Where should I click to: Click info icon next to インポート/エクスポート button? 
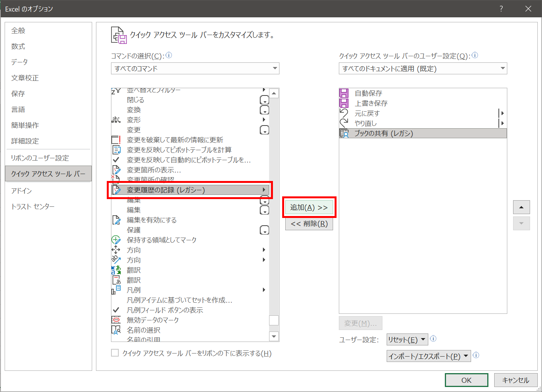(476, 355)
